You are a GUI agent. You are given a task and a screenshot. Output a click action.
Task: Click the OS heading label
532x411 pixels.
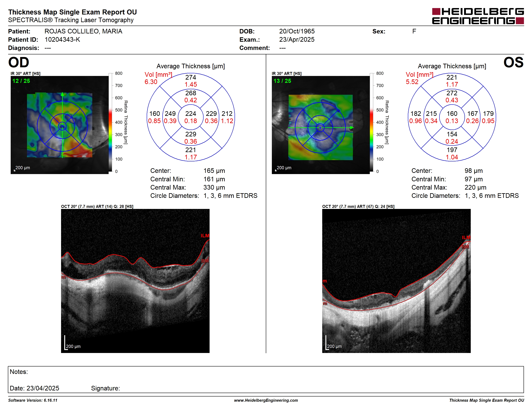513,62
